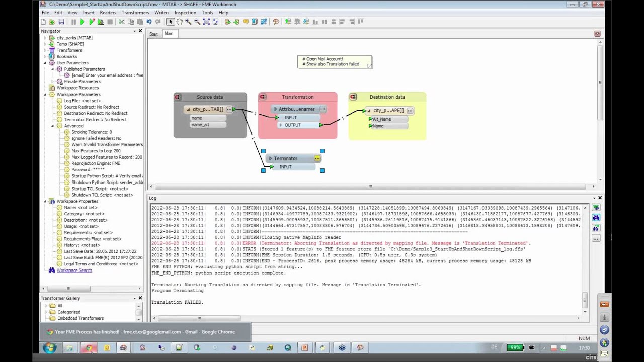Select the Startup Python Script parameter
Viewport: 644px width, 362px height.
107,176
